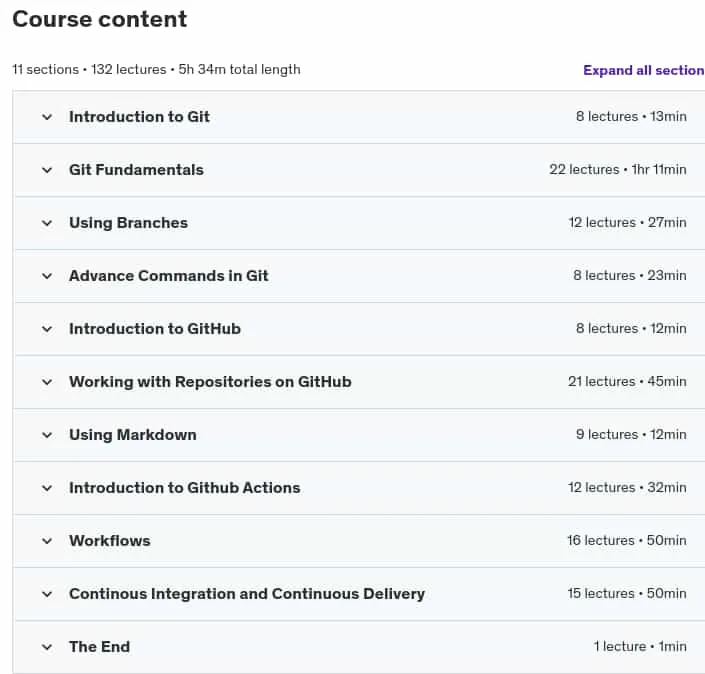Expand the Introduction to GitHub chevron
The height and width of the screenshot is (674, 705).
click(x=47, y=329)
